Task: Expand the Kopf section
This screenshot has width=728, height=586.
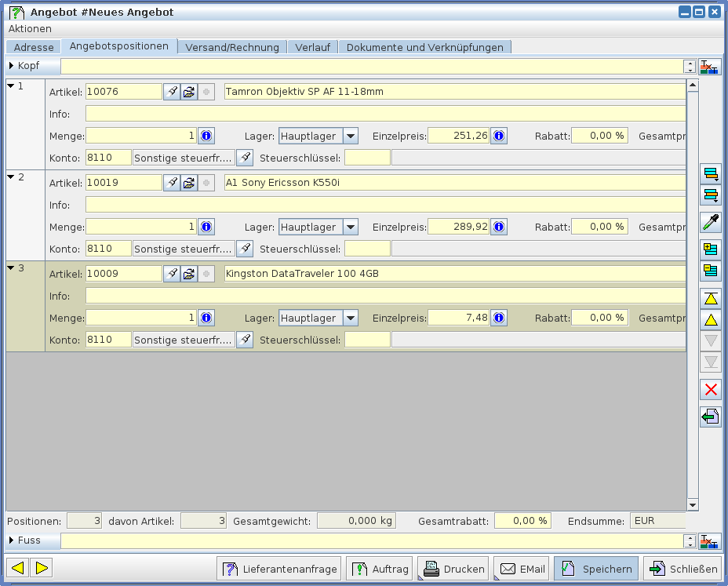Action: point(11,66)
